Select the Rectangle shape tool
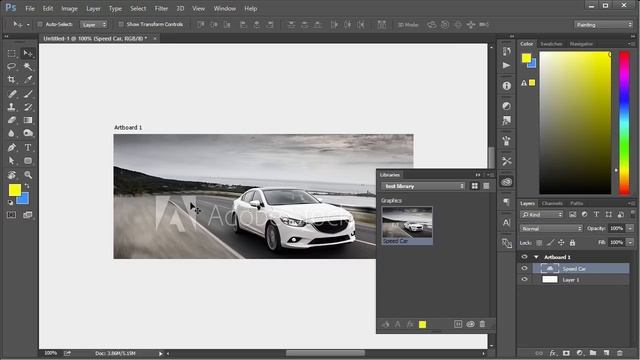The image size is (640, 360). coord(28,161)
